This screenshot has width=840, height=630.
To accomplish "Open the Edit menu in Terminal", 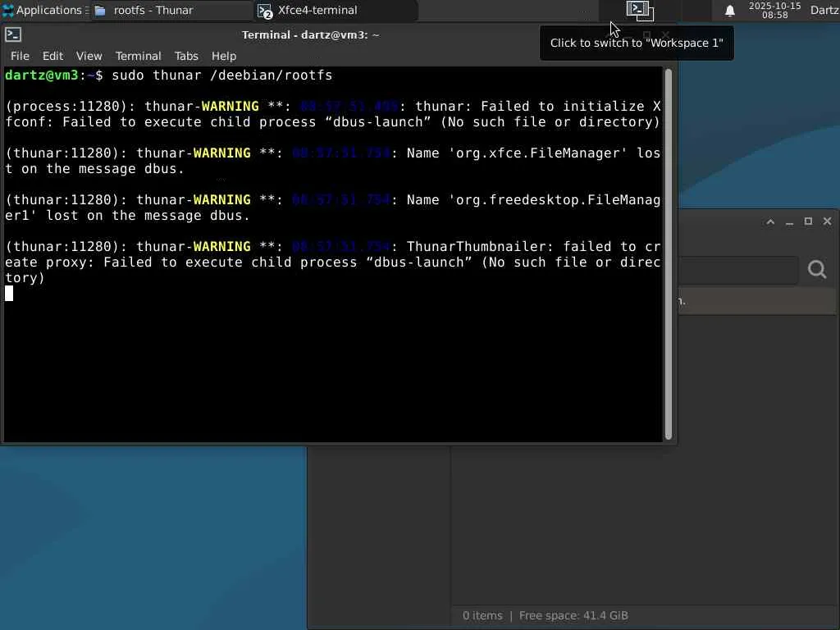I will pos(52,56).
